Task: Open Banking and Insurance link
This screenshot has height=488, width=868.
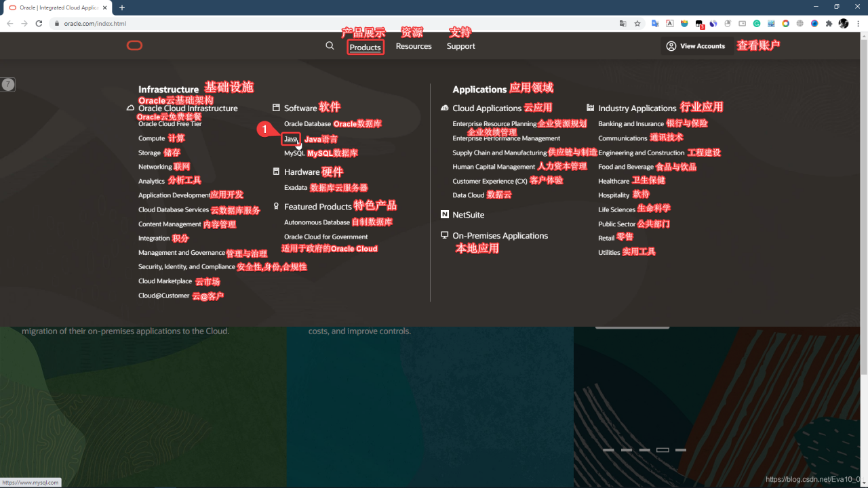Action: [x=631, y=124]
